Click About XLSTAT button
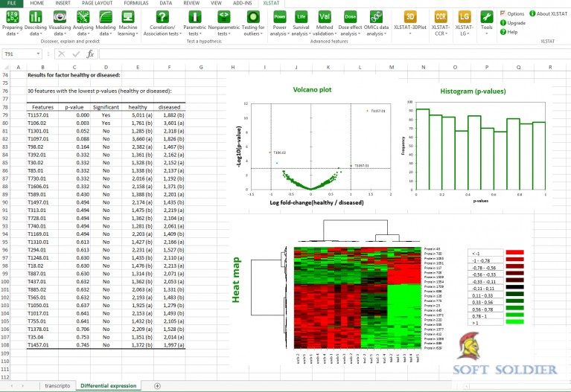Image resolution: width=571 pixels, height=392 pixels. point(549,13)
